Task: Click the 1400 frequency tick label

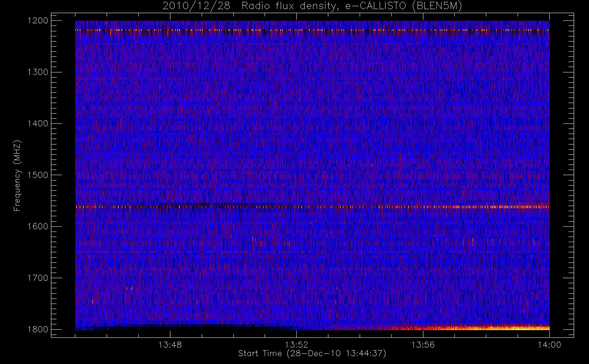Action: (x=38, y=123)
